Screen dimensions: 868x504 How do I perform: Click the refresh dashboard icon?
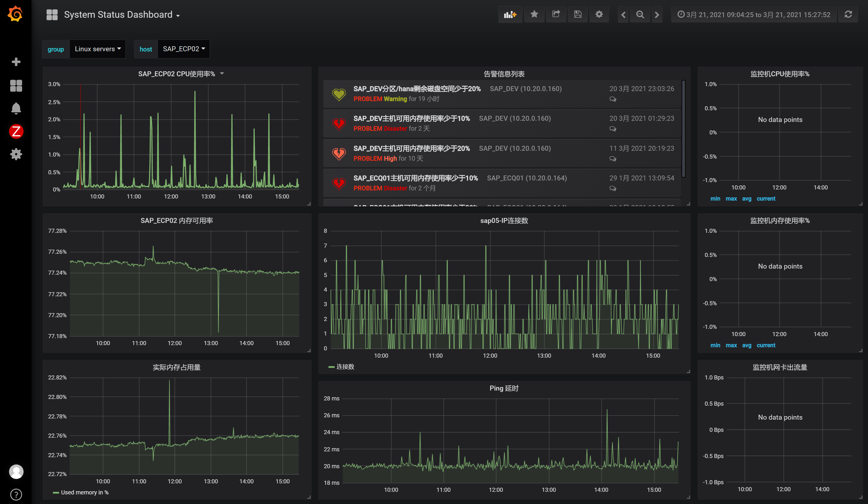[848, 15]
